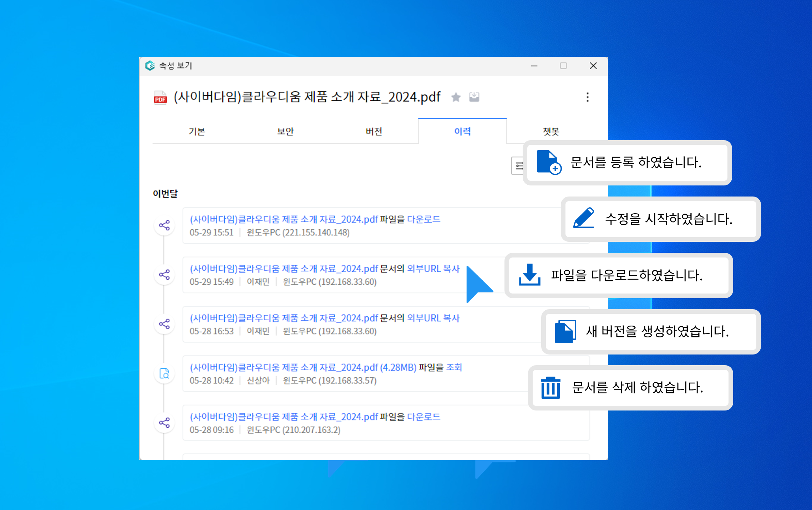Click the favorite star icon beside filename
This screenshot has height=510, width=812.
[x=456, y=97]
